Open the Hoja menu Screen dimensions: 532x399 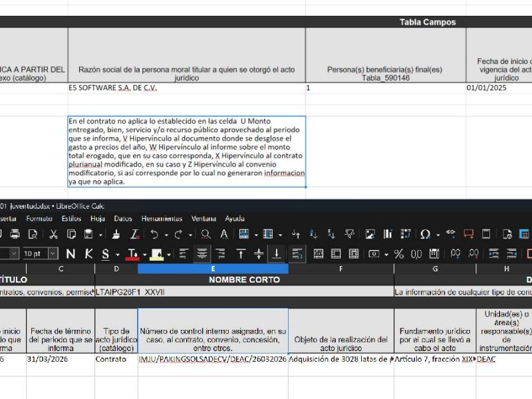98,219
